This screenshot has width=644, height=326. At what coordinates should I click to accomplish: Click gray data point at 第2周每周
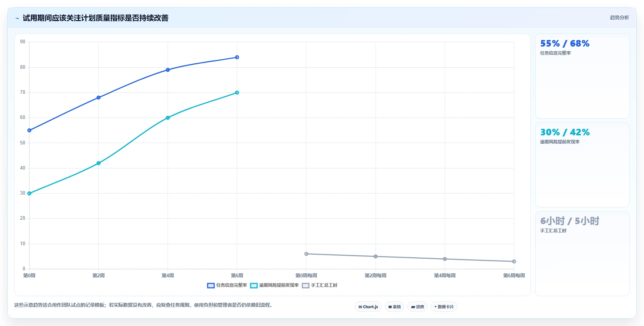[x=376, y=257]
